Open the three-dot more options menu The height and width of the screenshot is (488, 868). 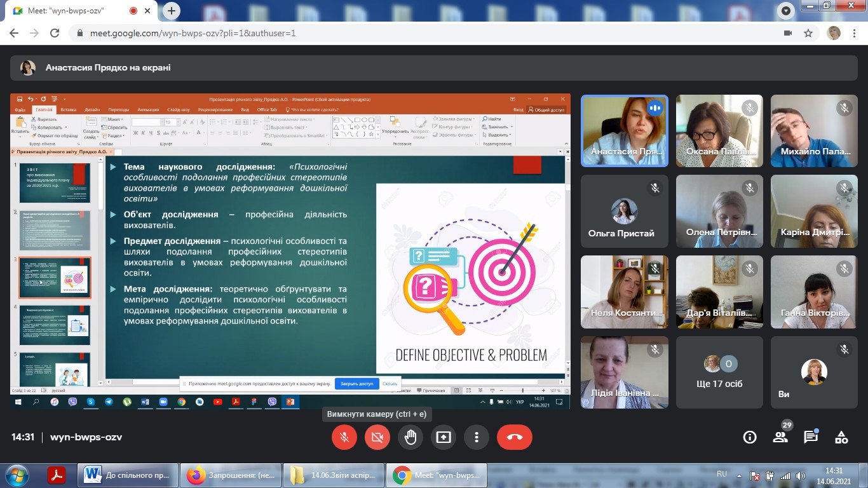(x=477, y=437)
